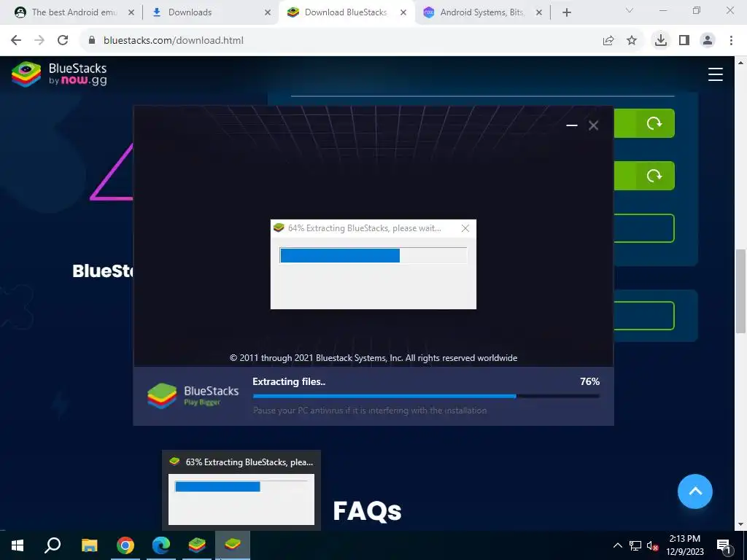Click the Chrome taskbar icon
This screenshot has width=747, height=560.
coord(125,545)
